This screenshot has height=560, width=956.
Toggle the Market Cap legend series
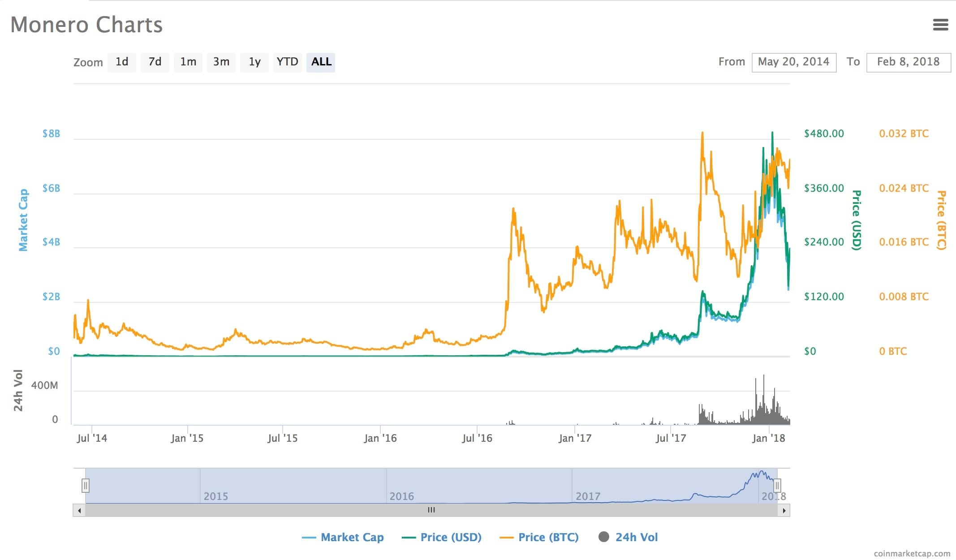343,537
